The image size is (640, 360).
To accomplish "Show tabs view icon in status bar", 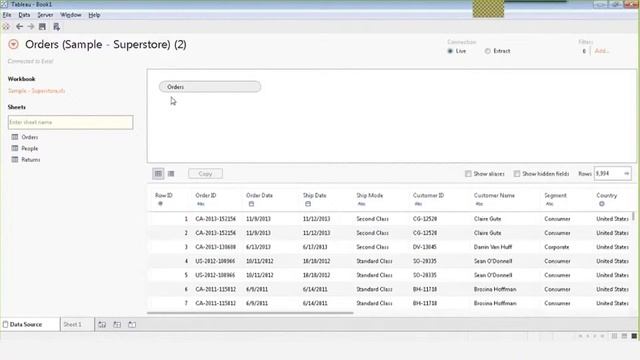I will point(634,336).
